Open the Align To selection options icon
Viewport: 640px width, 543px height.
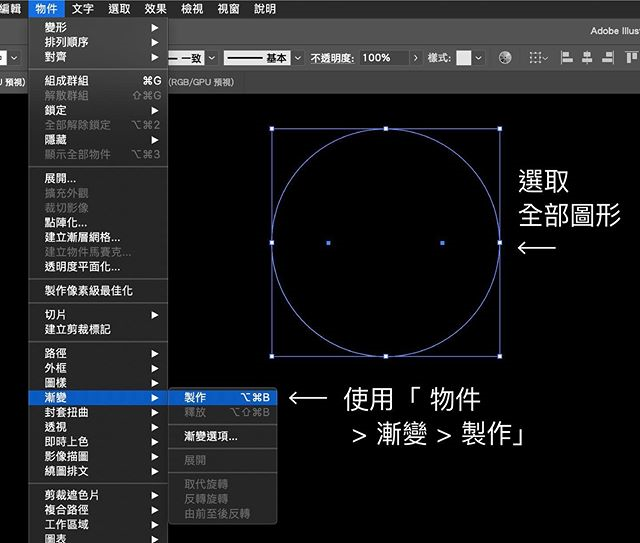pyautogui.click(x=538, y=58)
